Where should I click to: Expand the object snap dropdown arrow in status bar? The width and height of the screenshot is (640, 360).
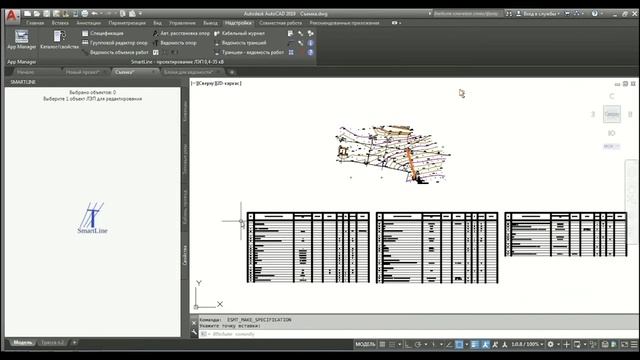coord(467,344)
